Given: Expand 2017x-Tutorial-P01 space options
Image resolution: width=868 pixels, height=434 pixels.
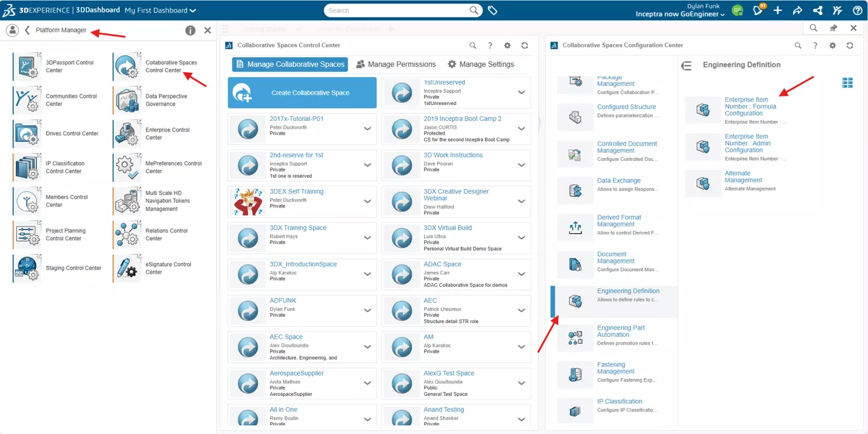Looking at the screenshot, I should pos(368,129).
